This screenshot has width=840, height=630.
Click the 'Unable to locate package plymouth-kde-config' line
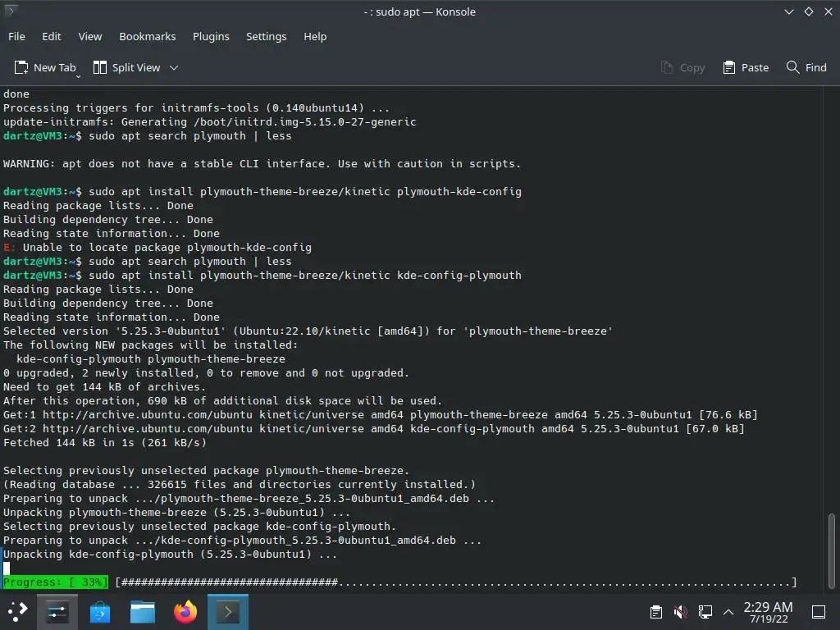157,248
